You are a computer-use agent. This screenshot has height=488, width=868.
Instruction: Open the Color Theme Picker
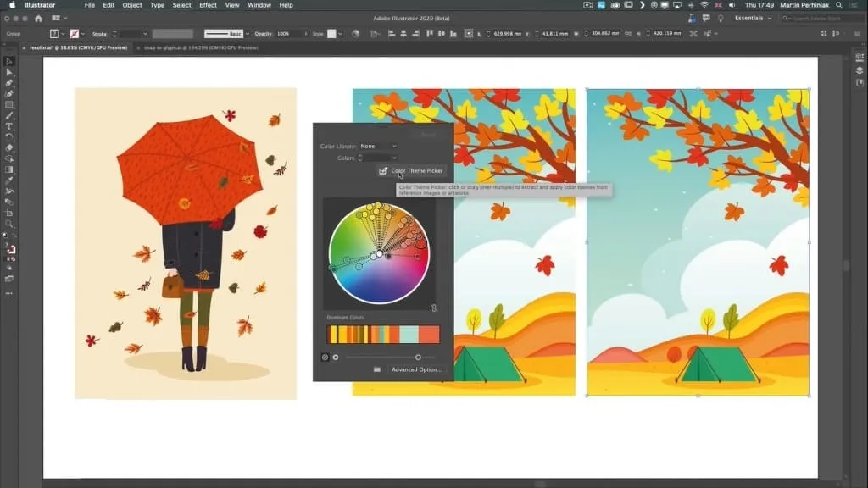[412, 170]
